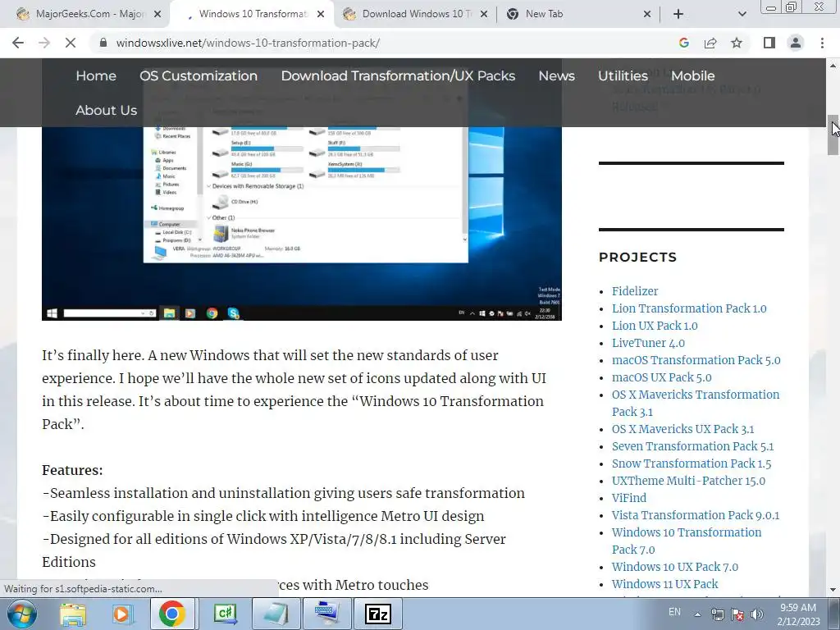Share this page icon

point(710,43)
